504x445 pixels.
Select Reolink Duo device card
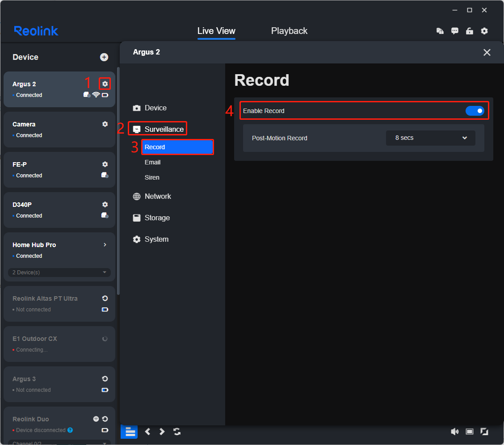59,426
